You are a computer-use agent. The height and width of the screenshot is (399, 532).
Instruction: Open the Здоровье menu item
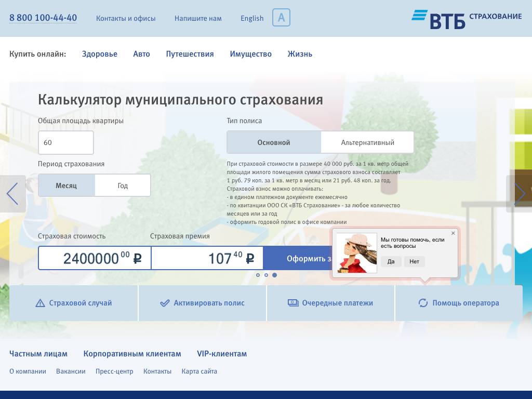[100, 54]
